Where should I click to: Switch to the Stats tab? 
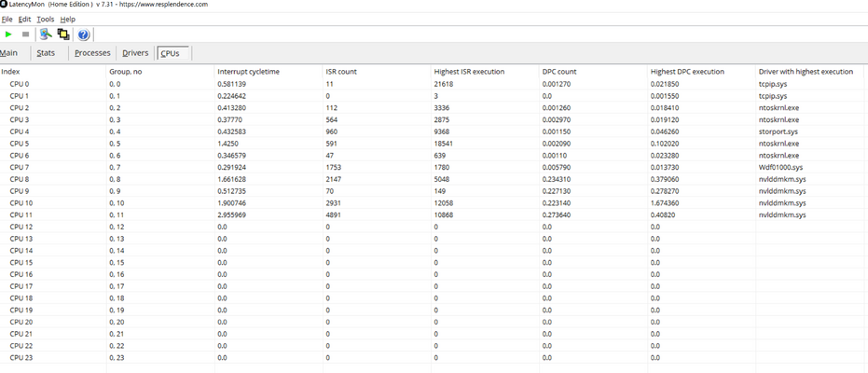click(46, 53)
